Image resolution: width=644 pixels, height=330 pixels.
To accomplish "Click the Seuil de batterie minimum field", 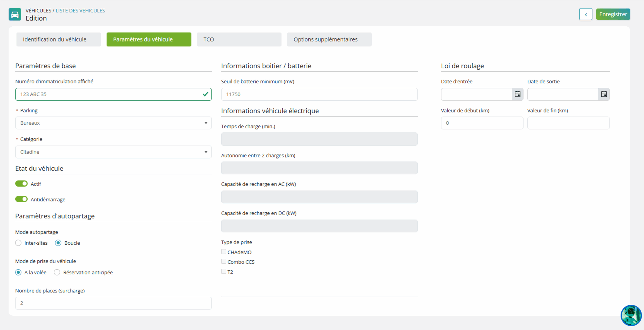I will point(319,94).
